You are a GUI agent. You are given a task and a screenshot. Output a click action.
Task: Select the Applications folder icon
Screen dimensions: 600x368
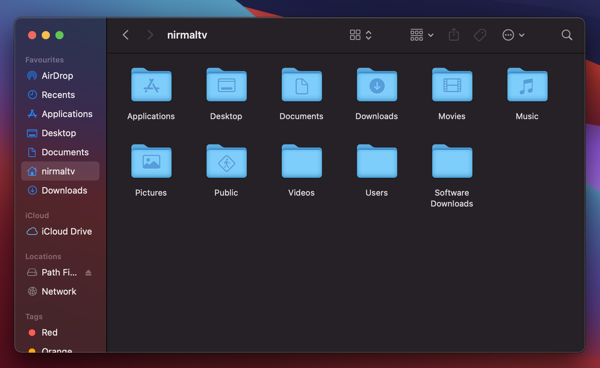[x=151, y=85]
